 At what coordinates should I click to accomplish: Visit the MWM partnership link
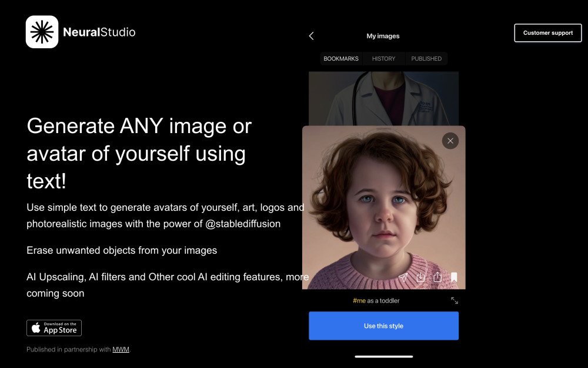(x=120, y=349)
